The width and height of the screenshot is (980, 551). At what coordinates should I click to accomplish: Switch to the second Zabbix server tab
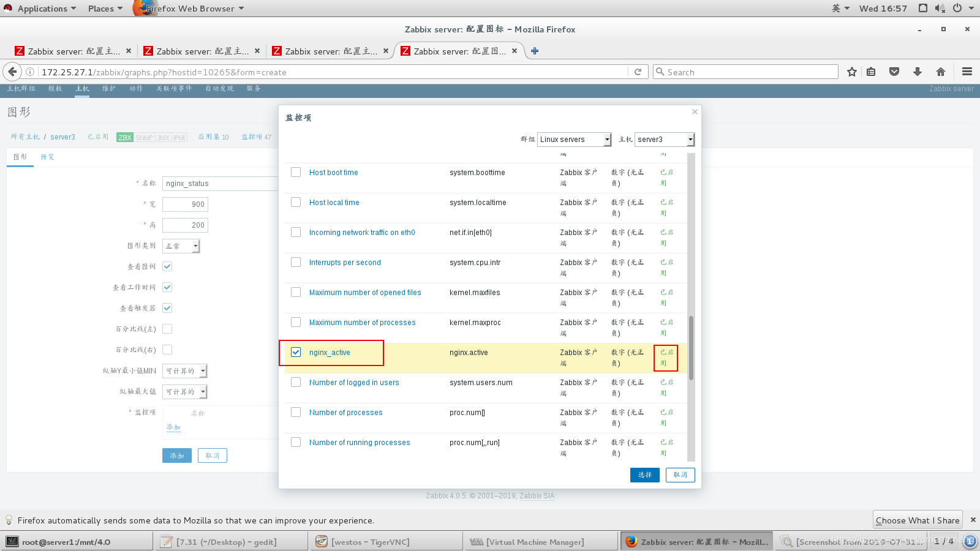[x=202, y=51]
